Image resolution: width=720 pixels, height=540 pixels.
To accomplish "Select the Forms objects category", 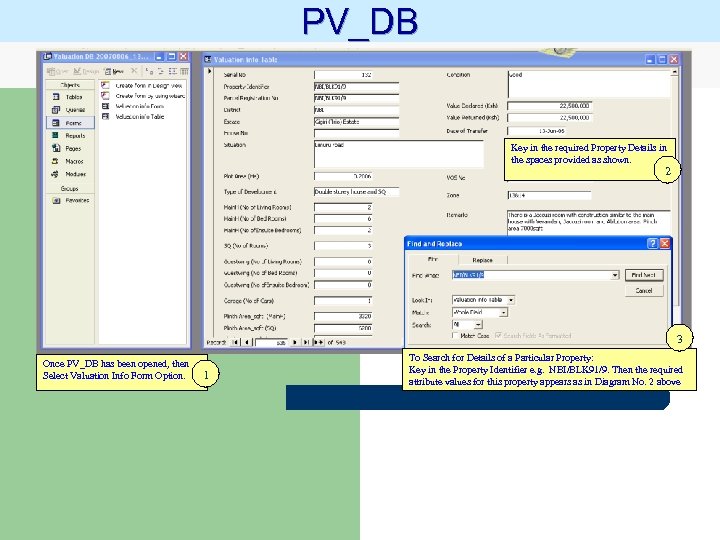I will [69, 123].
